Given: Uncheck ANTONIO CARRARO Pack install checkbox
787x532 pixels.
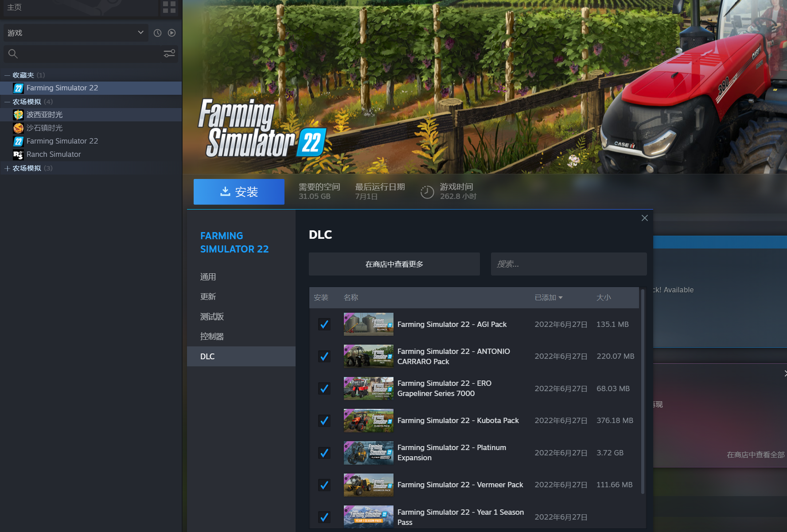Looking at the screenshot, I should tap(324, 356).
